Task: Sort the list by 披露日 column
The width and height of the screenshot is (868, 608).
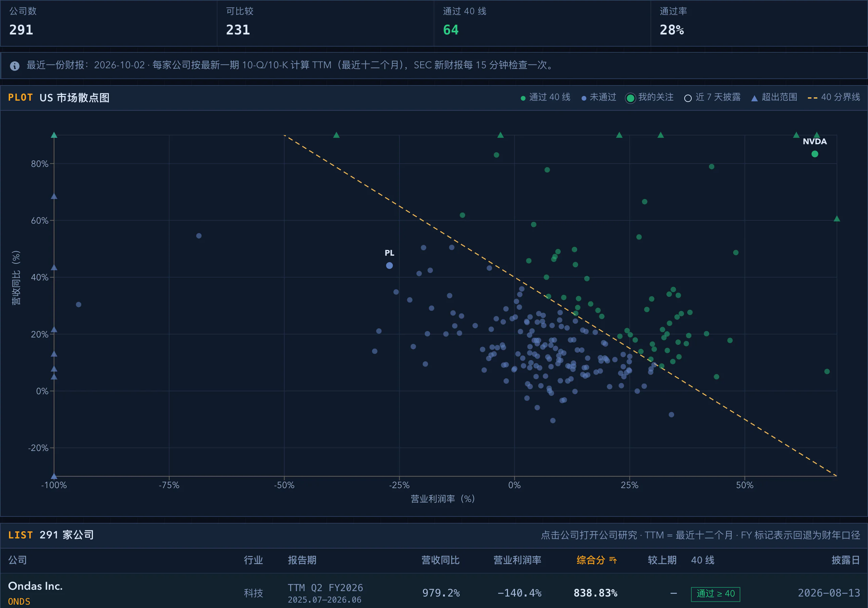Action: (x=846, y=560)
